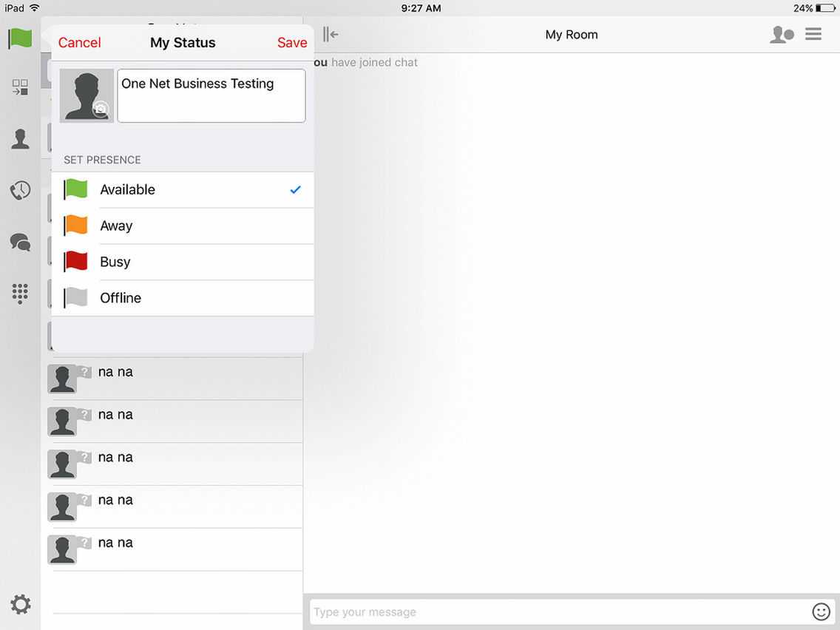The height and width of the screenshot is (630, 840).
Task: Open the Chats icon in the sidebar
Action: pos(20,242)
